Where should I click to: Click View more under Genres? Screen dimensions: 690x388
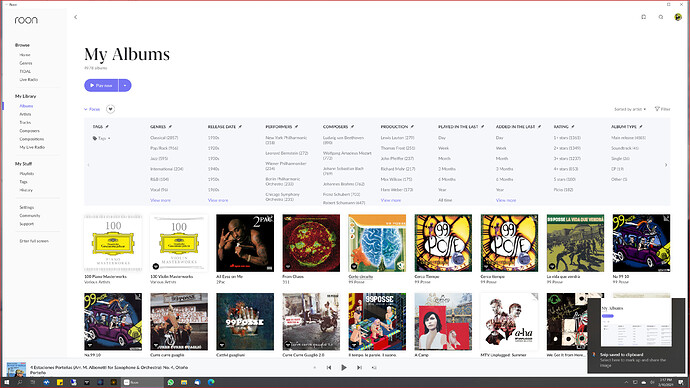pos(160,200)
